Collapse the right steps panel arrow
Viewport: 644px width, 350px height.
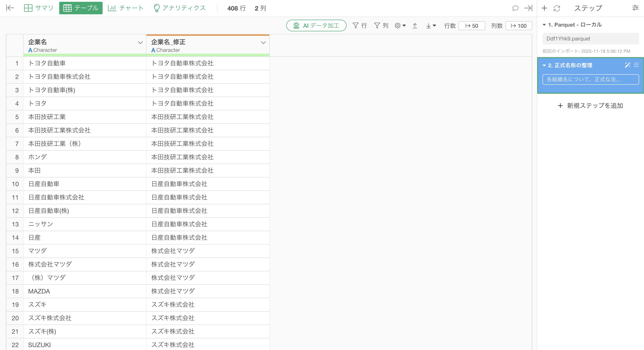click(528, 8)
